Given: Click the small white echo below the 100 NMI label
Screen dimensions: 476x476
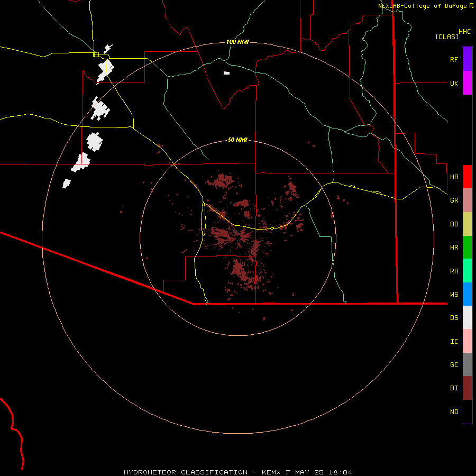Looking at the screenshot, I should (226, 73).
